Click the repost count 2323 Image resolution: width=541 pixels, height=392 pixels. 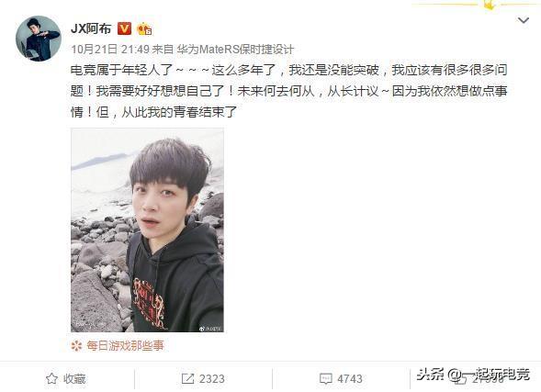212,379
